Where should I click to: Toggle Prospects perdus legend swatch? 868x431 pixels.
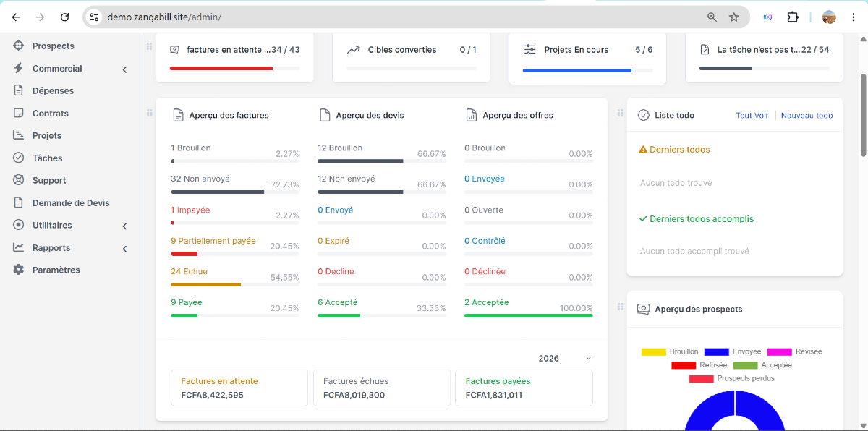(x=702, y=379)
